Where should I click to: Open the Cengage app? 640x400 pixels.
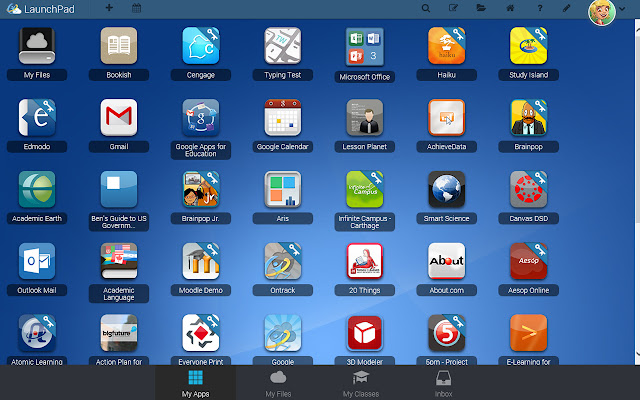[201, 46]
